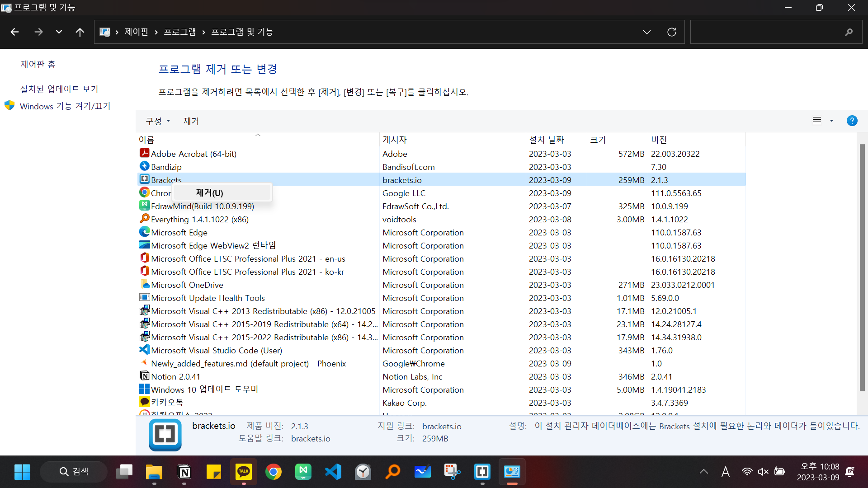Sort by the 버전 column header
The height and width of the screenshot is (488, 868).
point(697,140)
